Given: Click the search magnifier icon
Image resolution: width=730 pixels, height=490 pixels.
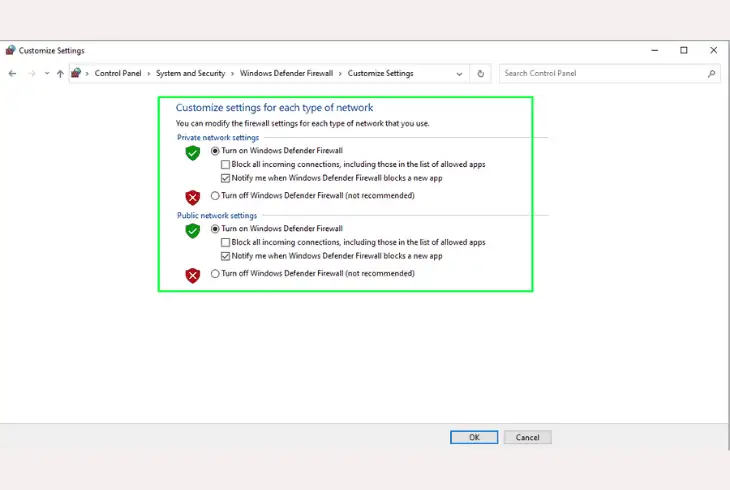Looking at the screenshot, I should tap(711, 74).
